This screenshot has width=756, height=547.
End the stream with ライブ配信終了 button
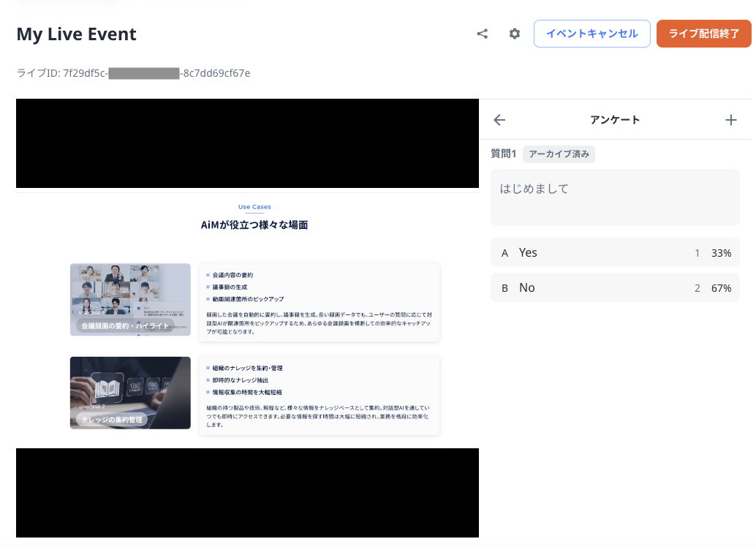point(704,34)
